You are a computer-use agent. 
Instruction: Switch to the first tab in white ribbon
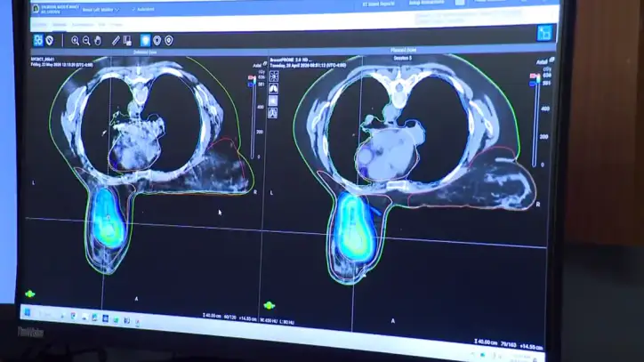(x=40, y=25)
